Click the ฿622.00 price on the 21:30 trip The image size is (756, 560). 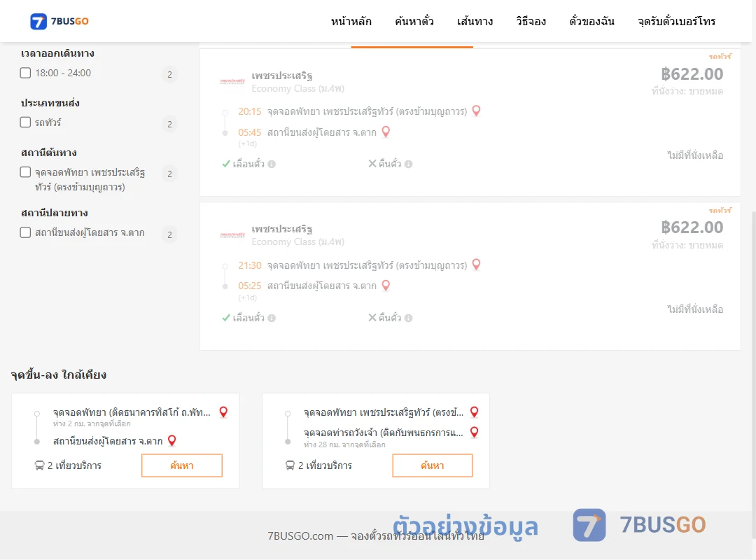tap(692, 227)
